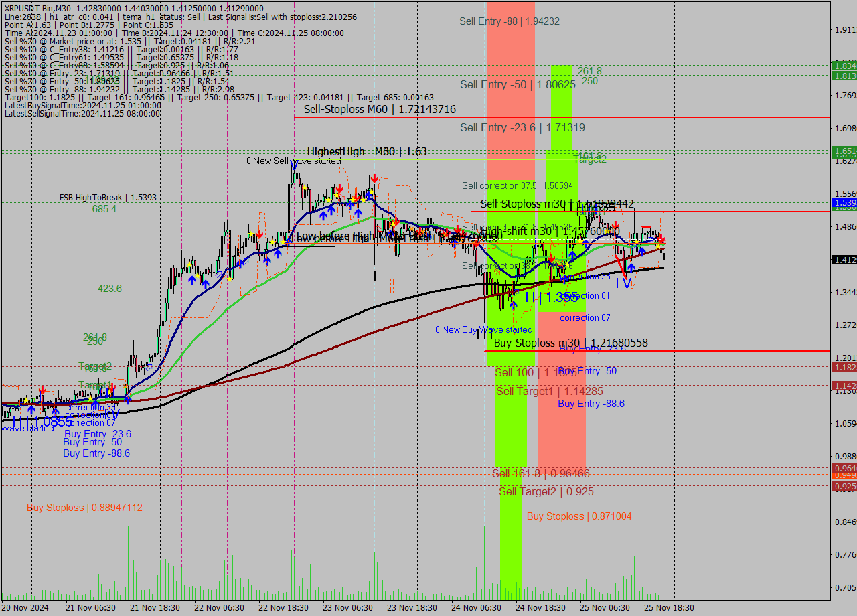Click the green 1.651 price tag

point(844,151)
